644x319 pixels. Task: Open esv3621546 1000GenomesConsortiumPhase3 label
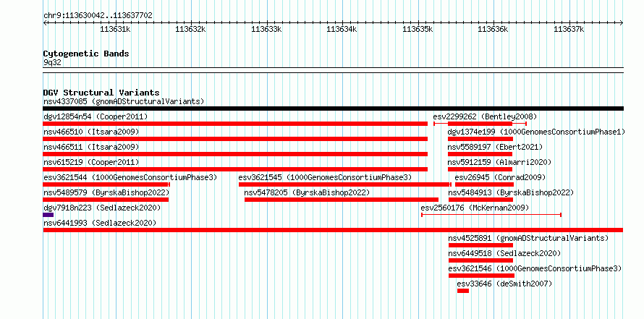click(535, 268)
